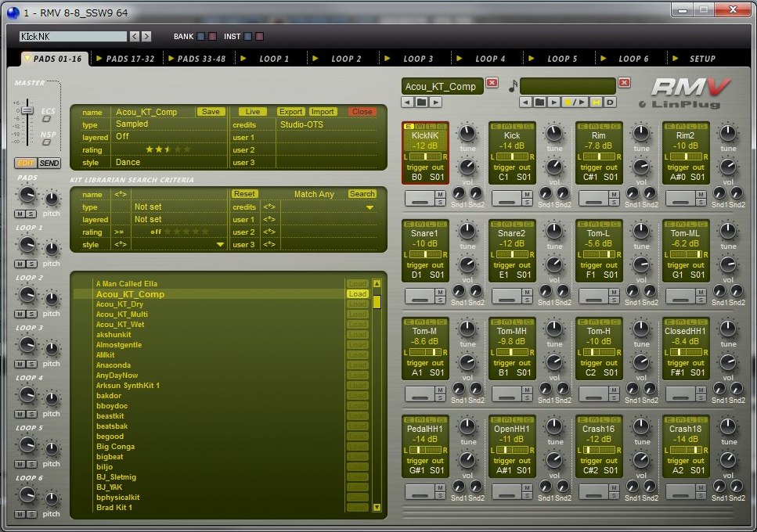Change the output S01 on the Kick pad
The height and width of the screenshot is (532, 757).
point(524,177)
